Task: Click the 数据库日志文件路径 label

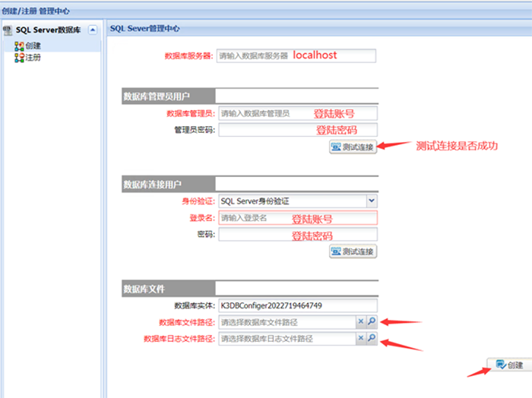Action: click(179, 339)
